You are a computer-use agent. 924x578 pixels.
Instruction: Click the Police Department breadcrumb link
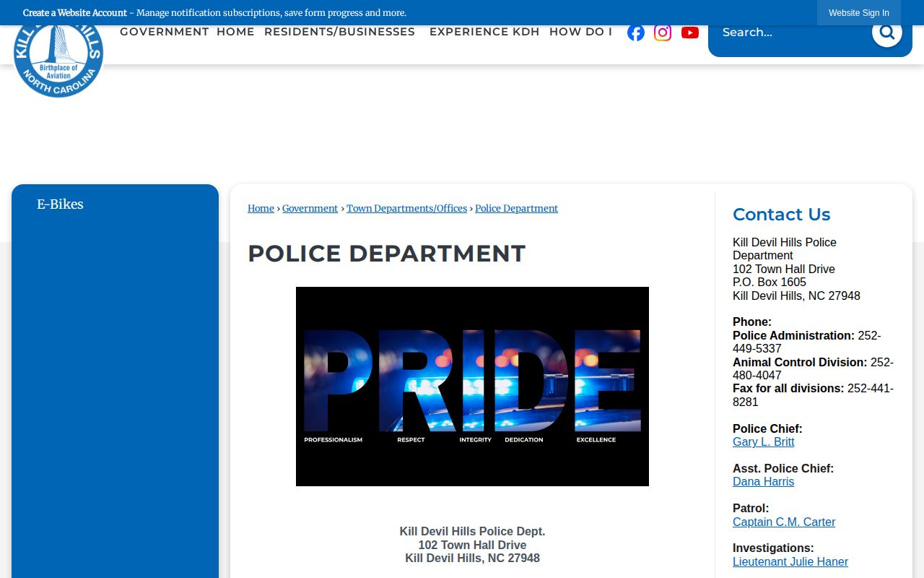click(x=516, y=208)
